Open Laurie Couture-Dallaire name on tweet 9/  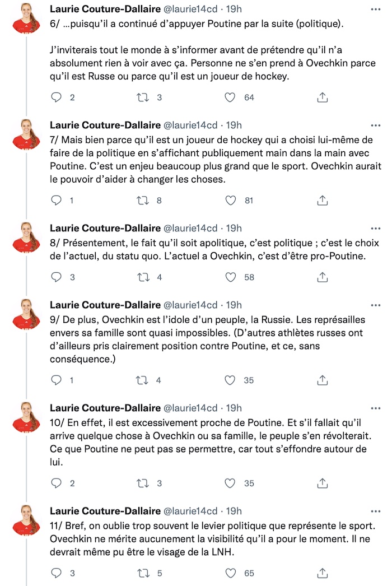click(105, 305)
